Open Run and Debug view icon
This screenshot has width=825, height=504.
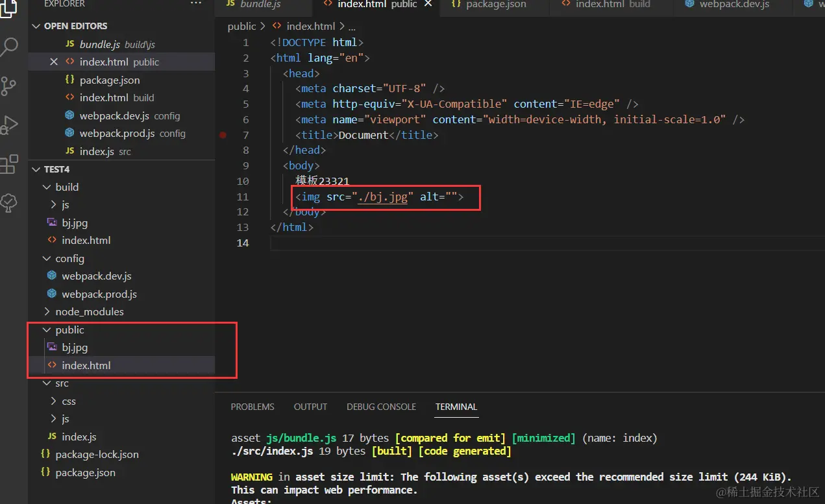pyautogui.click(x=10, y=125)
